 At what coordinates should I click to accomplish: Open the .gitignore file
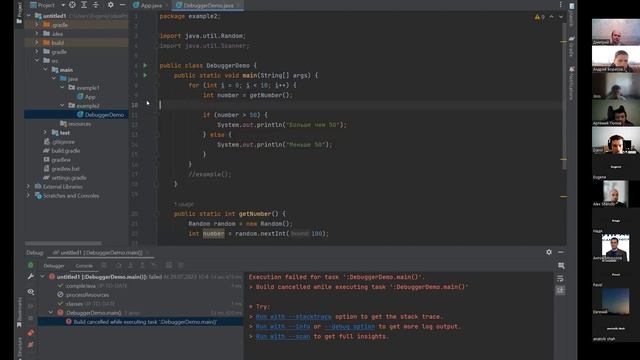[59, 142]
